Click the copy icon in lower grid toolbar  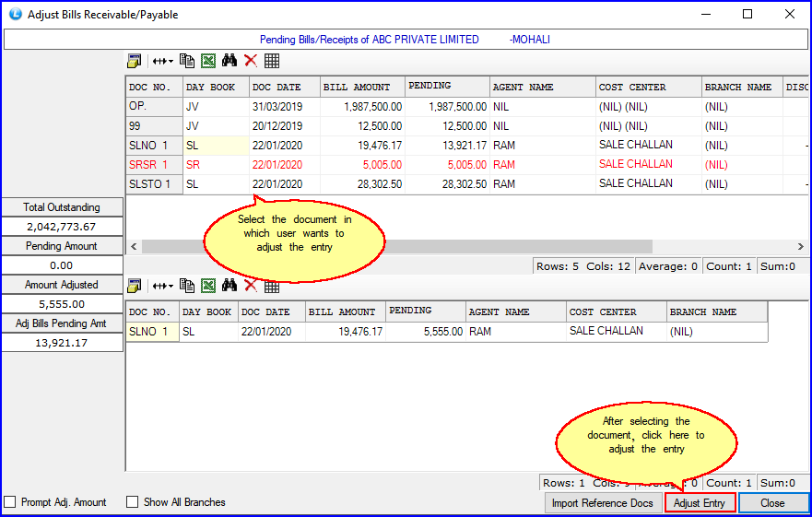(x=187, y=286)
